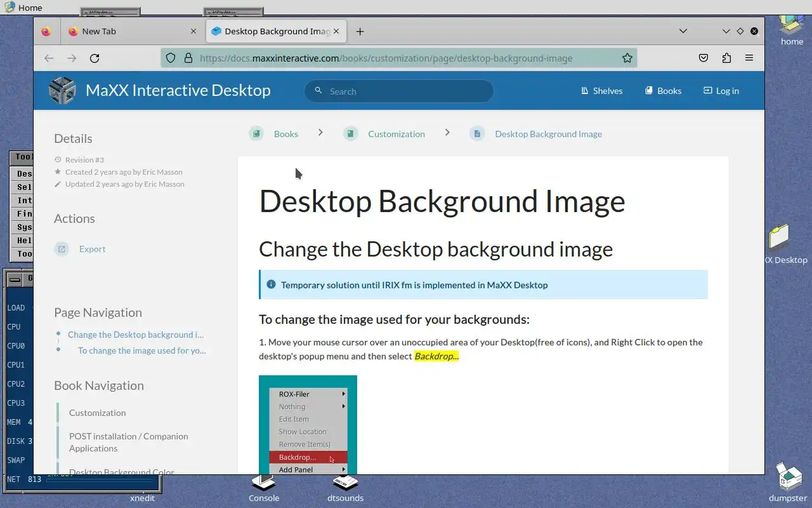Click the magnifier icon in search box
Screen dimensions: 812x508
[318, 91]
